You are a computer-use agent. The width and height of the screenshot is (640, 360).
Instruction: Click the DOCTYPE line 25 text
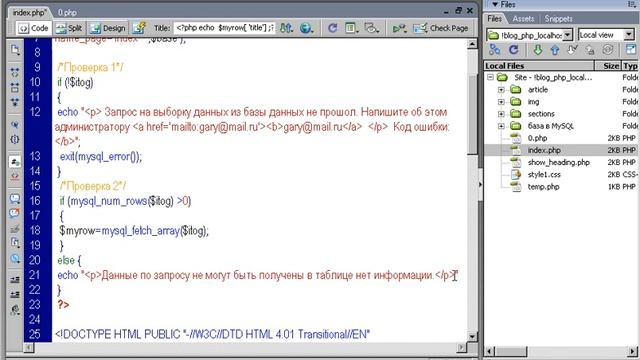(x=212, y=334)
